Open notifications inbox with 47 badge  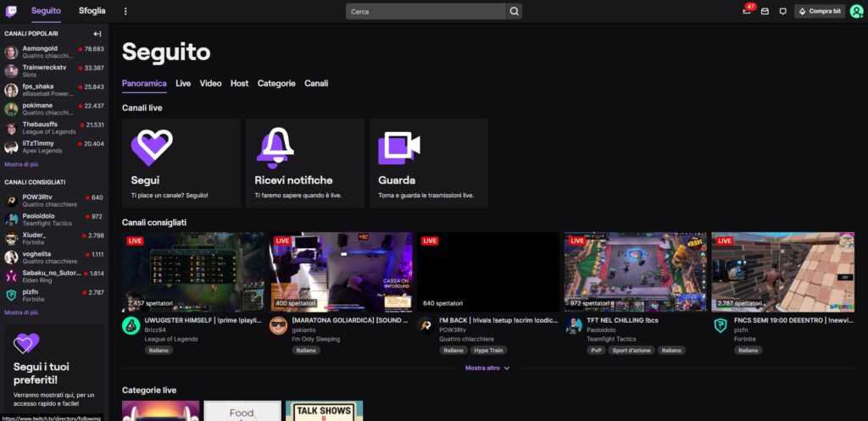point(747,11)
